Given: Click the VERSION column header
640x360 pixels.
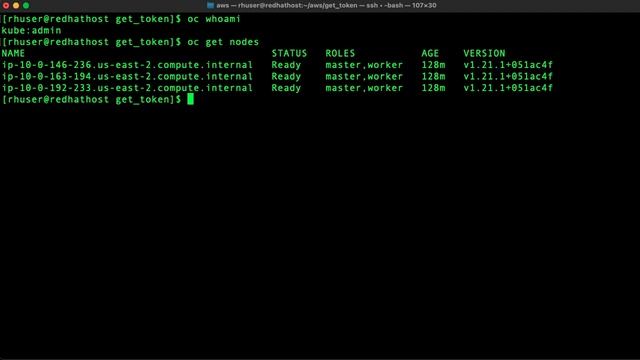Looking at the screenshot, I should tap(484, 53).
